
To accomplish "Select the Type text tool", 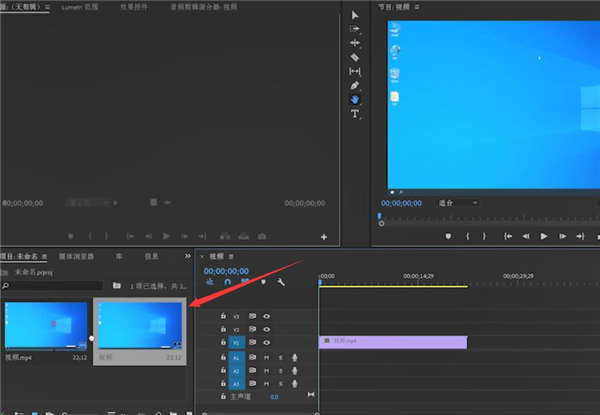I will [x=354, y=114].
